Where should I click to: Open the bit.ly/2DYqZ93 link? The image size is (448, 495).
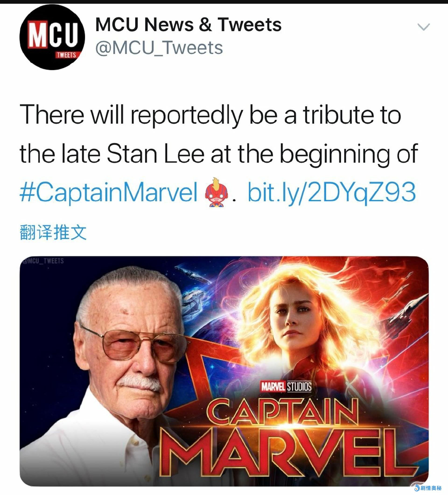[x=332, y=192]
